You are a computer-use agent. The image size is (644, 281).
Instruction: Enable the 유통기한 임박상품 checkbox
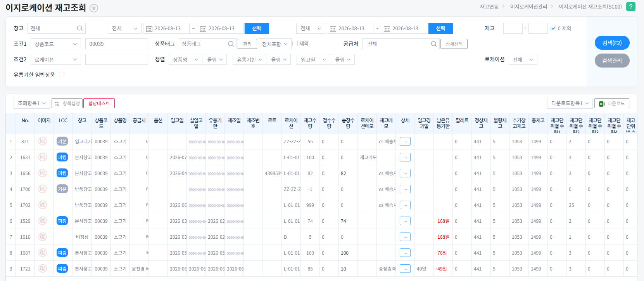tap(62, 75)
